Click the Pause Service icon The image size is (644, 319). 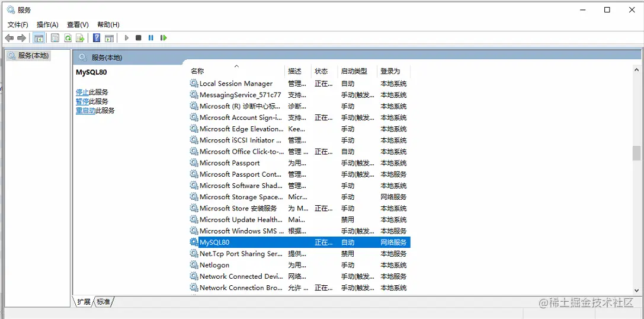point(150,38)
